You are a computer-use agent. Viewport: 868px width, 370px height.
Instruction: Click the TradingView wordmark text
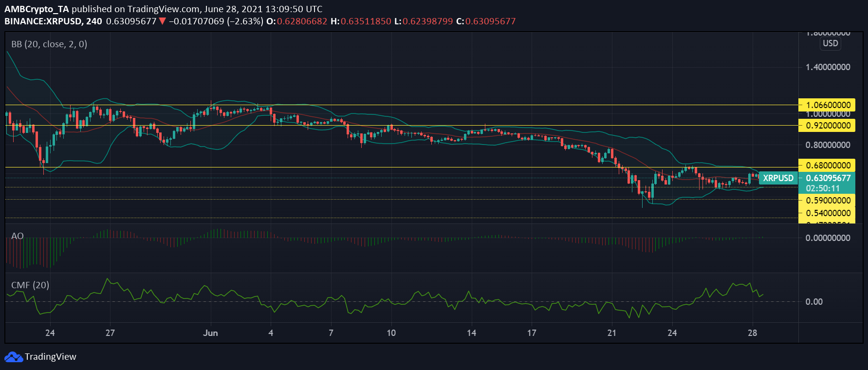coord(51,357)
